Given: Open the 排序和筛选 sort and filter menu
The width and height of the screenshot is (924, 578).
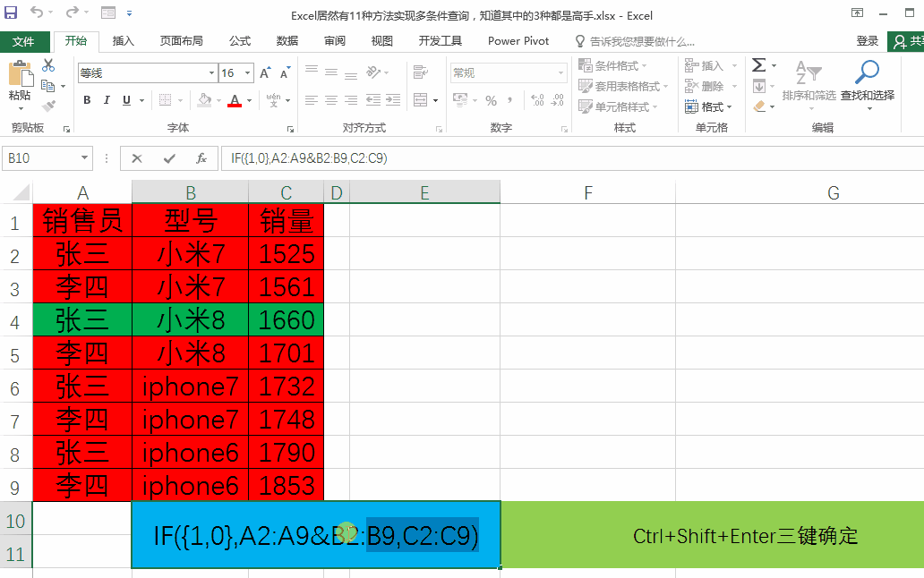Looking at the screenshot, I should click(809, 85).
